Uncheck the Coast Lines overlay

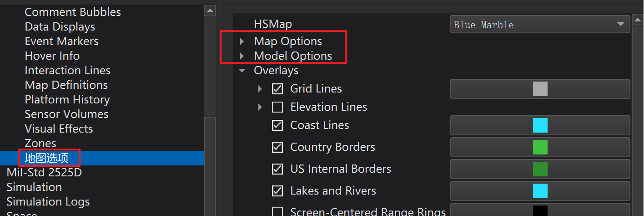[x=277, y=125]
